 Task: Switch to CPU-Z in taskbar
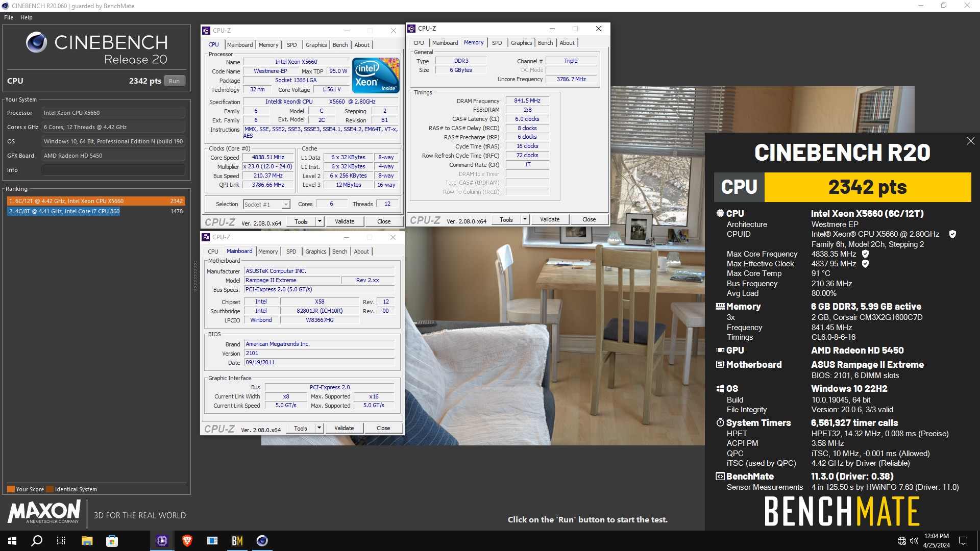pyautogui.click(x=162, y=541)
